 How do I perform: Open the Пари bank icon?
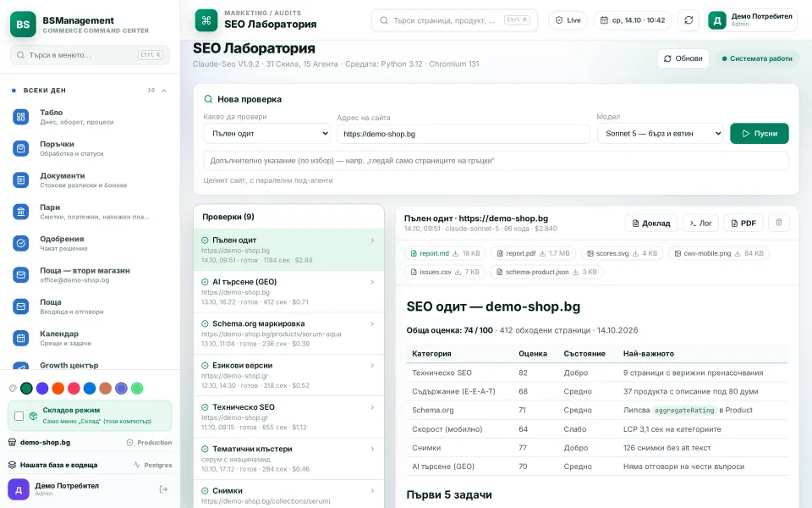pyautogui.click(x=20, y=212)
